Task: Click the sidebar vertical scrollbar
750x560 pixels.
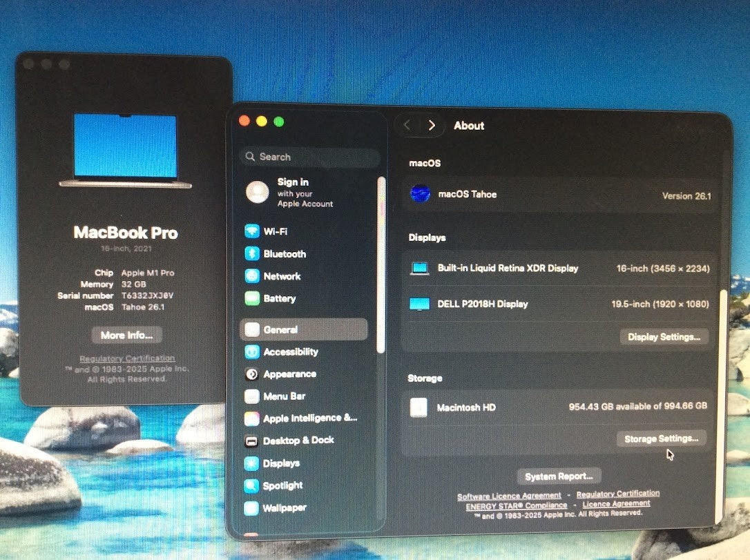Action: coord(381,265)
